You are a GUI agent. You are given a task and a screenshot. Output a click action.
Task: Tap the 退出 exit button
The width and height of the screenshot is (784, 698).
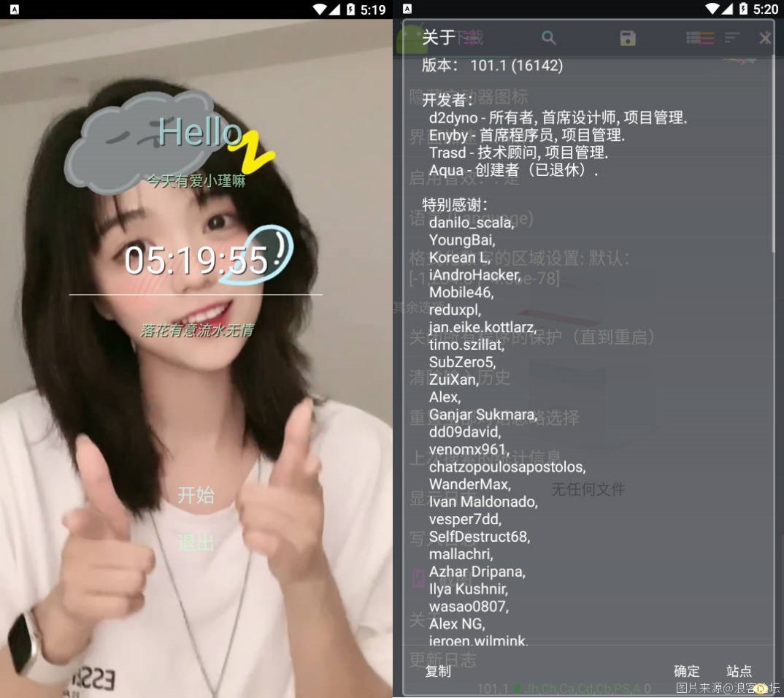point(196,542)
